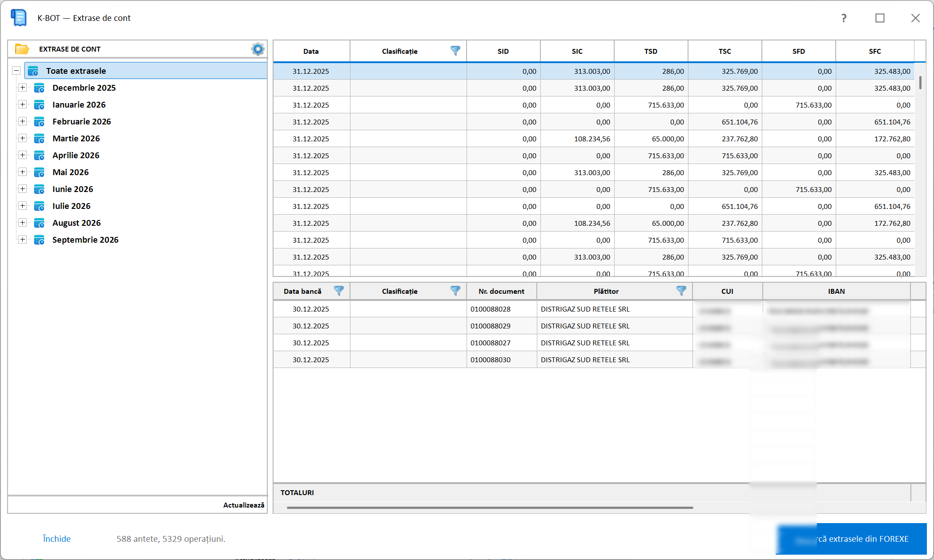The image size is (934, 560).
Task: Click the filter icon in upper Clasificație column
Action: pyautogui.click(x=455, y=51)
